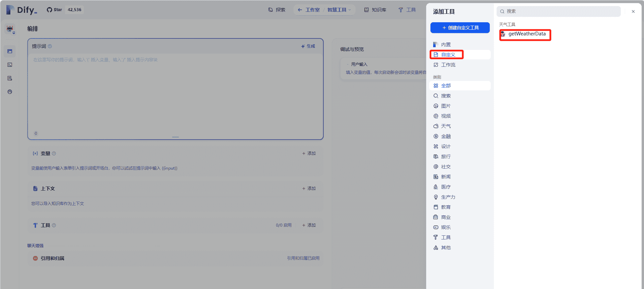Filter by 教育 category
Screen dimensions: 644x289
[x=460, y=207]
